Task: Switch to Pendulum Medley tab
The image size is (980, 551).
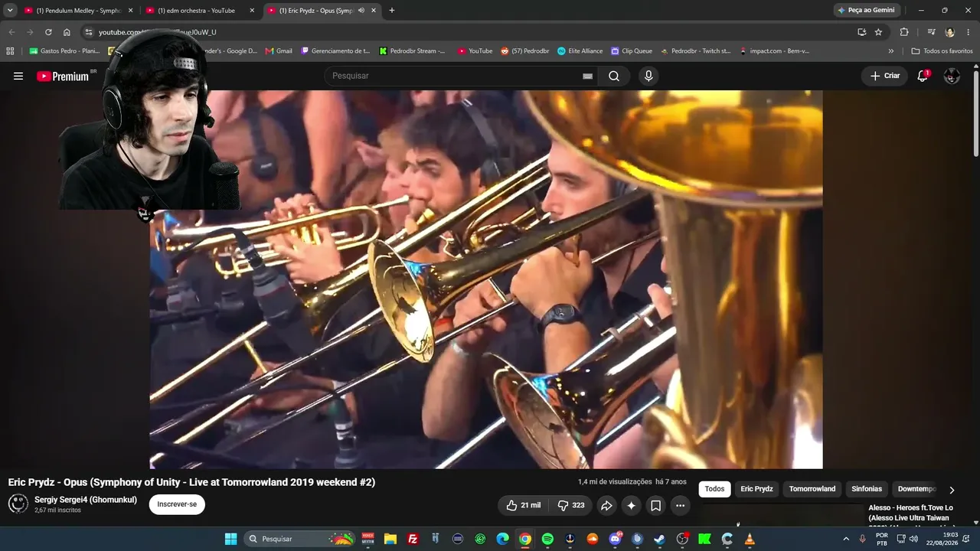Action: pos(78,11)
